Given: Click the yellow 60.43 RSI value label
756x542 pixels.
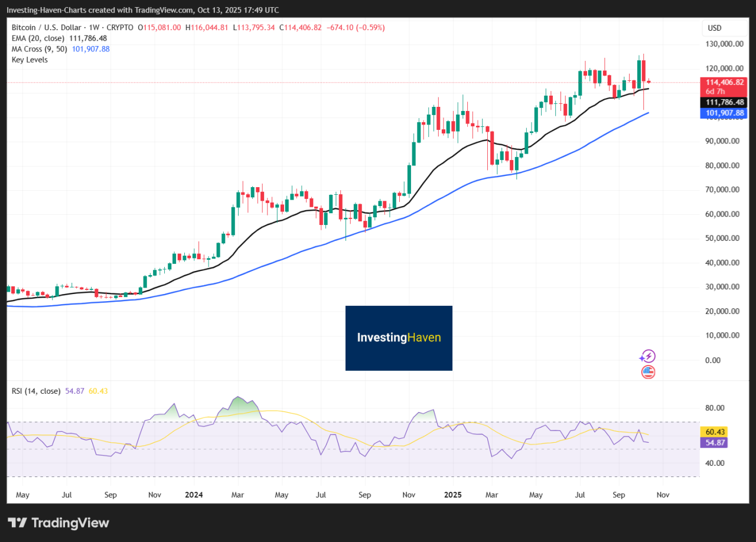Looking at the screenshot, I should [712, 432].
